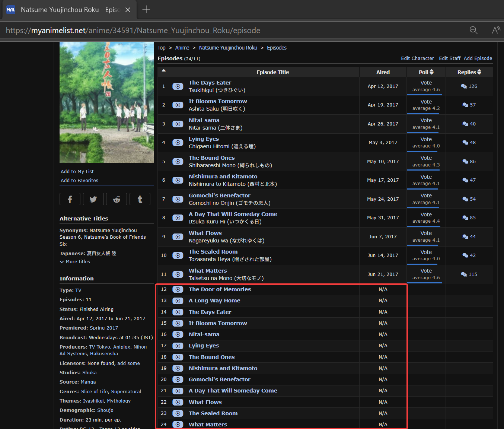Click the anime cover poster image
This screenshot has height=429, width=504.
pos(106,102)
